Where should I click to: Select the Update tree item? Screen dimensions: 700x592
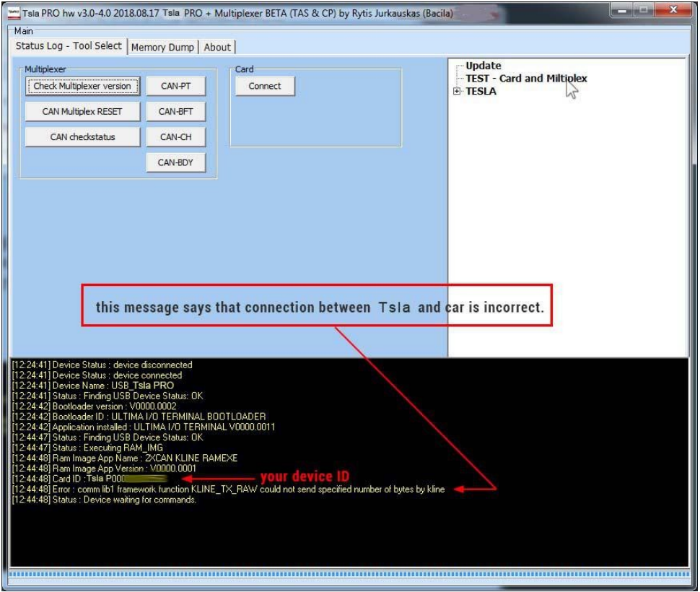[483, 66]
